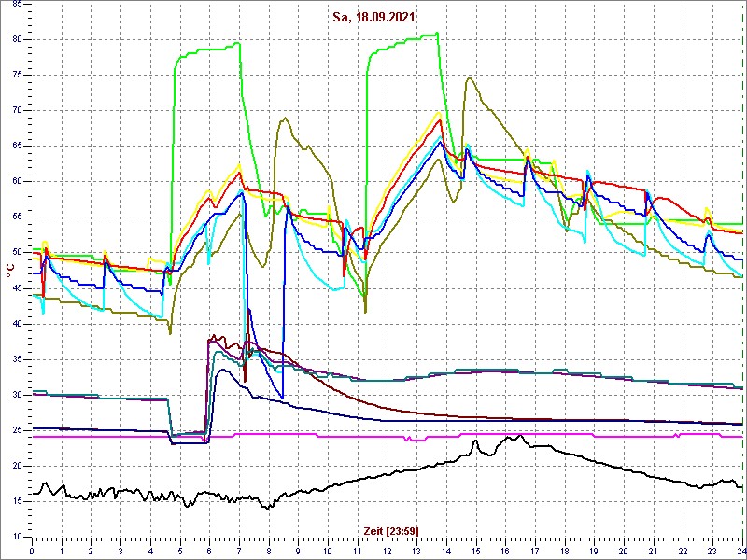Click the 85 label on the temperature axis
The height and width of the screenshot is (560, 747).
(x=16, y=5)
